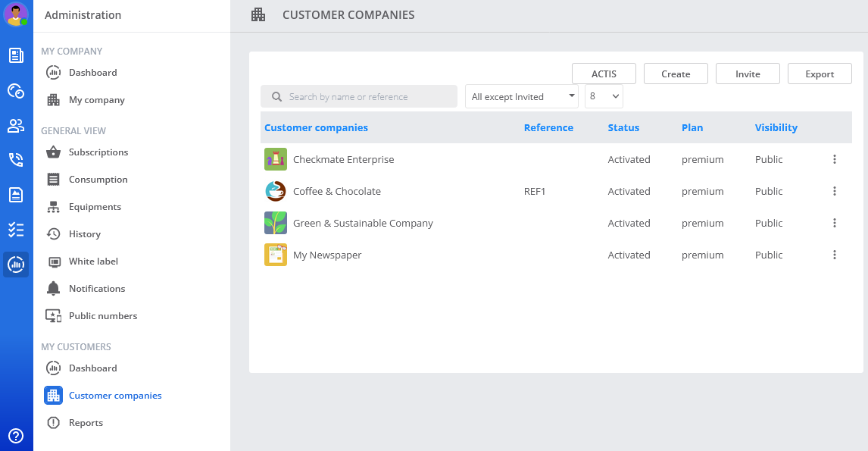Click the Green & Sustainable Company logo
Viewport: 868px width, 451px height.
(x=276, y=223)
